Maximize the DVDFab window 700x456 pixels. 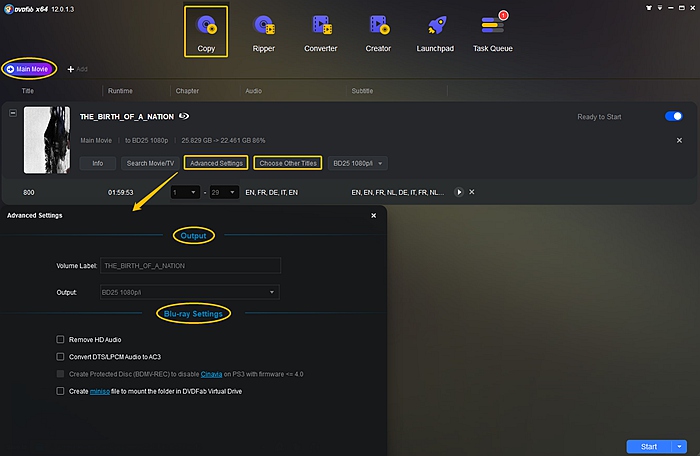(x=682, y=8)
